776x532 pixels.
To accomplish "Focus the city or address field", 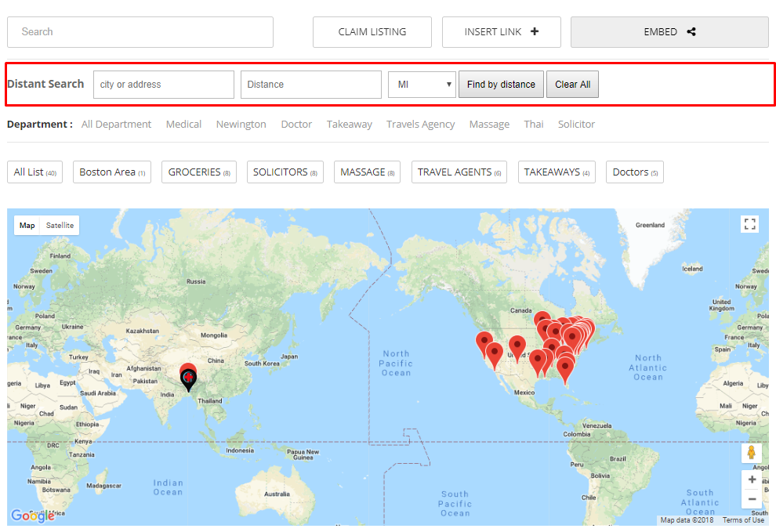I will [x=164, y=85].
